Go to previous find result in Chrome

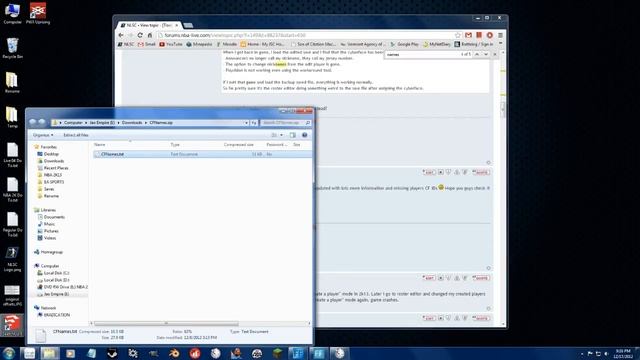(x=477, y=54)
